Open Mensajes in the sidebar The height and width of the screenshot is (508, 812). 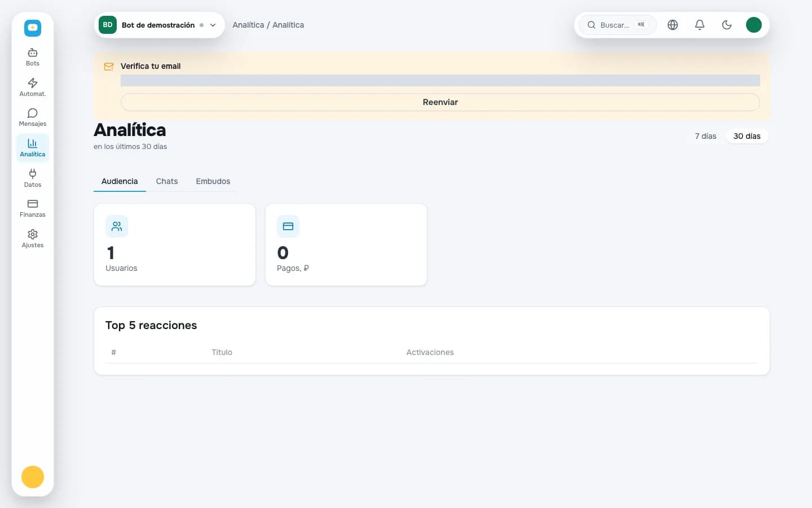[33, 117]
